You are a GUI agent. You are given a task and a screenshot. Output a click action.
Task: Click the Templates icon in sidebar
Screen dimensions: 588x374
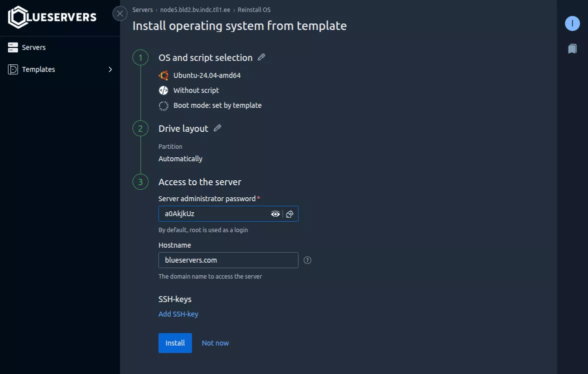(13, 69)
